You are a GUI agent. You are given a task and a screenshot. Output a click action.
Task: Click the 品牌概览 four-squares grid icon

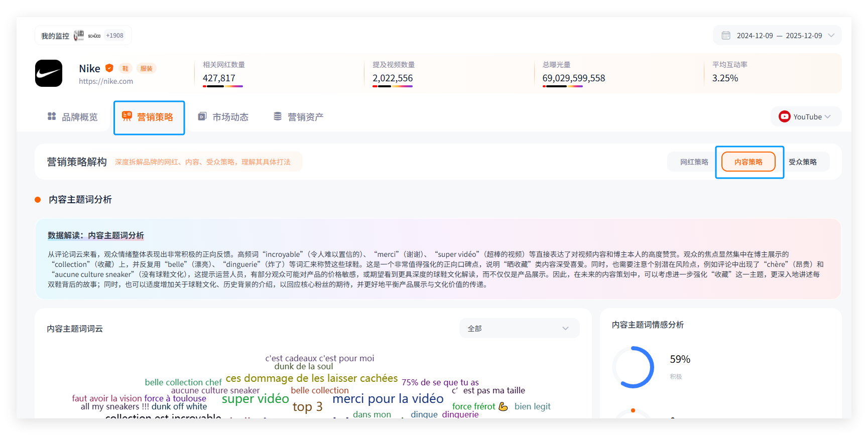52,116
